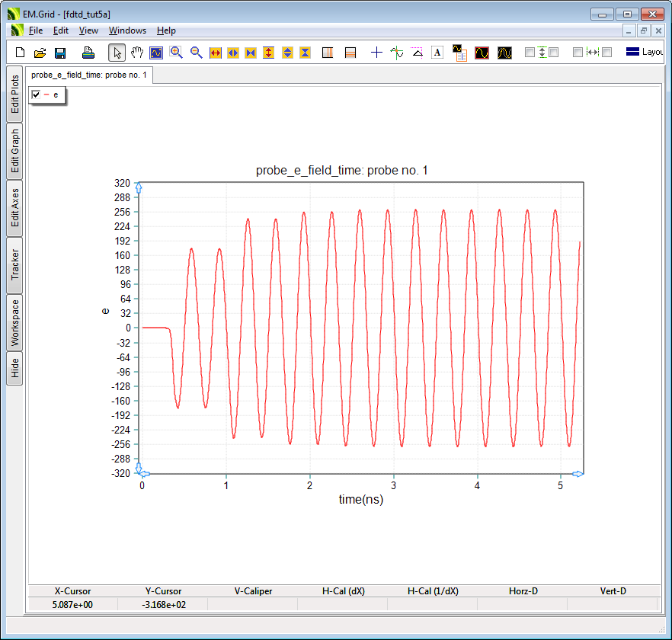The width and height of the screenshot is (672, 640).
Task: Open the Tracker side panel
Action: coord(14,264)
